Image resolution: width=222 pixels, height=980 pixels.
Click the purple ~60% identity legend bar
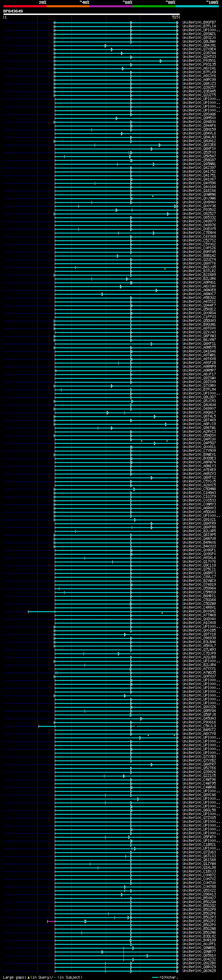pyautogui.click(x=111, y=7)
